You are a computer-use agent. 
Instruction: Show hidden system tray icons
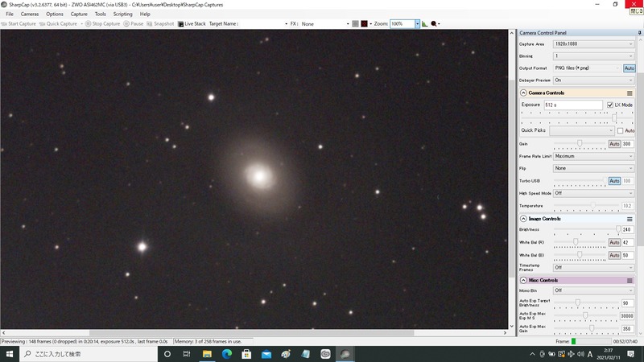[x=532, y=354]
